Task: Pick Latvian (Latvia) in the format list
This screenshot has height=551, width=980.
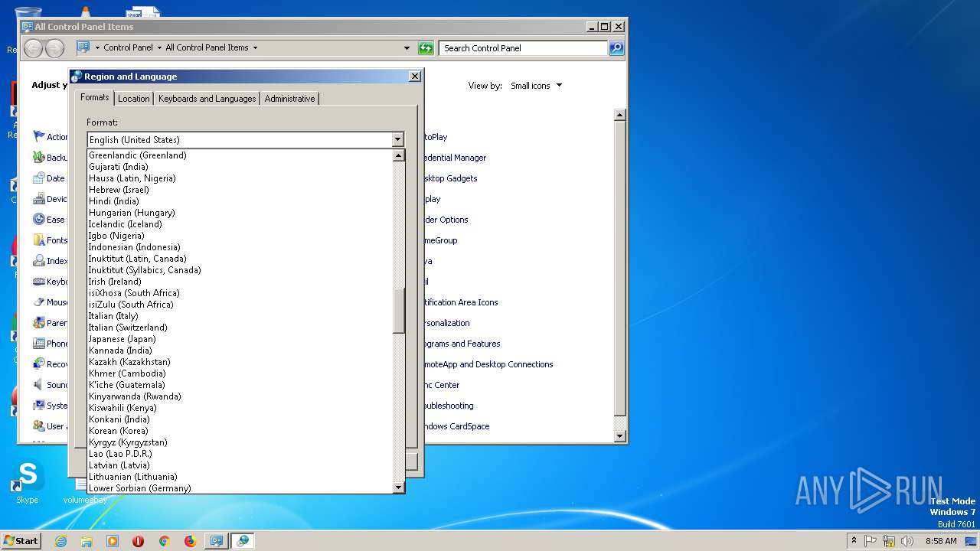Action: [x=240, y=465]
